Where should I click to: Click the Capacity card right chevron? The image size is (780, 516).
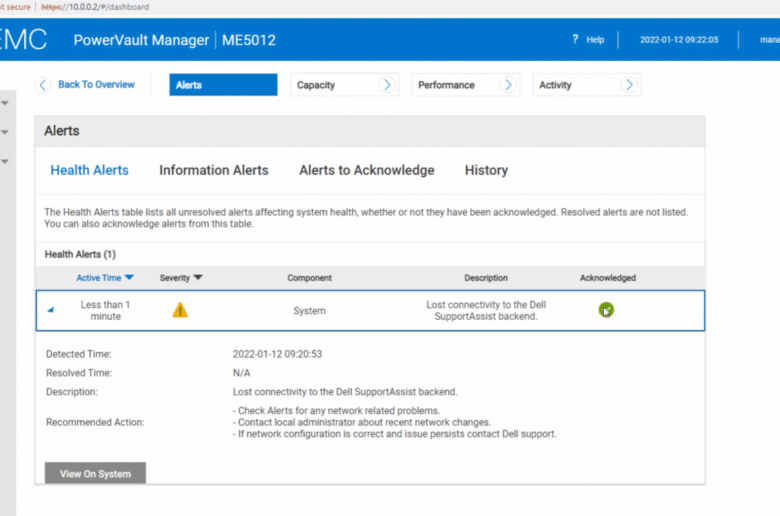pos(387,85)
